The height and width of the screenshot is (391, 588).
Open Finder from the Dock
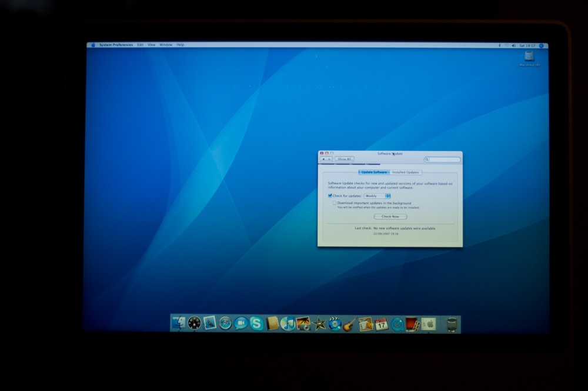pyautogui.click(x=179, y=323)
